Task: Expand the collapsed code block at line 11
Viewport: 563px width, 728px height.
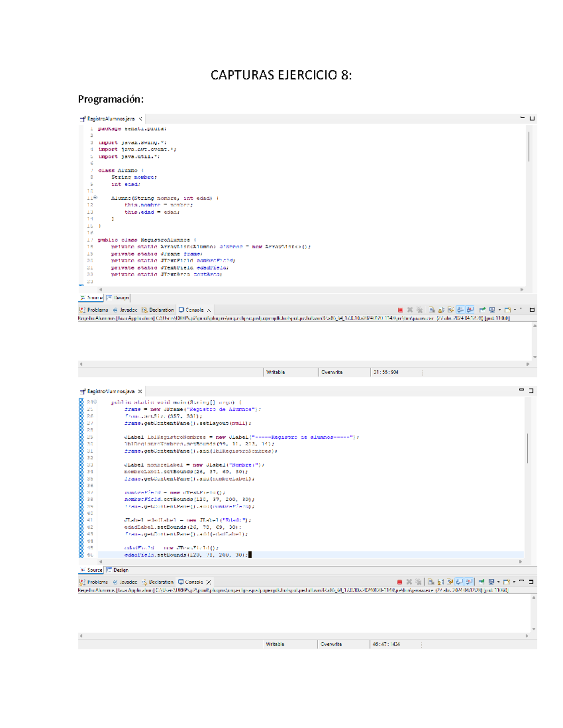Action: [x=96, y=198]
